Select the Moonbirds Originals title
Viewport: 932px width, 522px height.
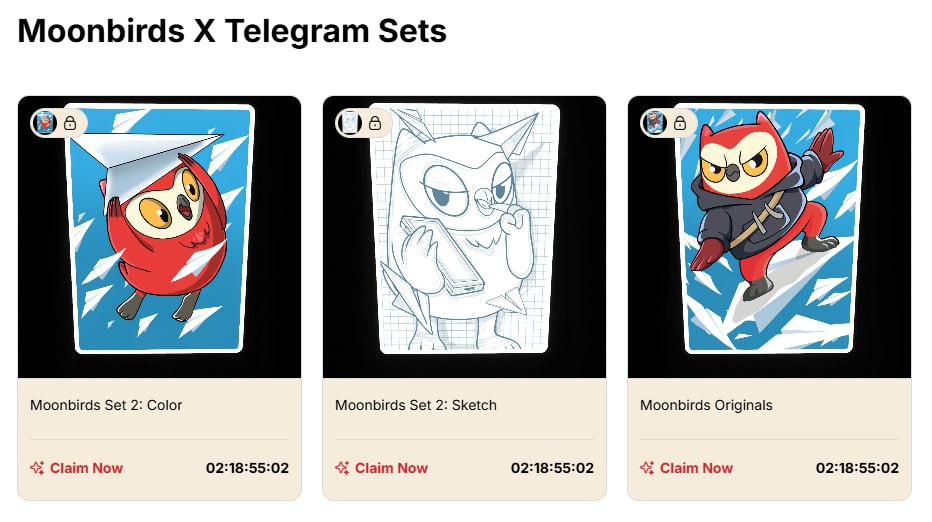click(706, 405)
